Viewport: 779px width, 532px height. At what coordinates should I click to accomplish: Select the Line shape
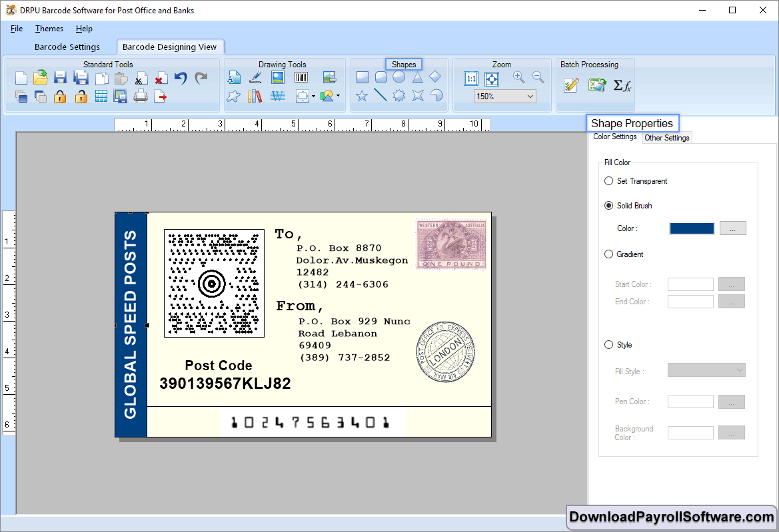point(380,95)
